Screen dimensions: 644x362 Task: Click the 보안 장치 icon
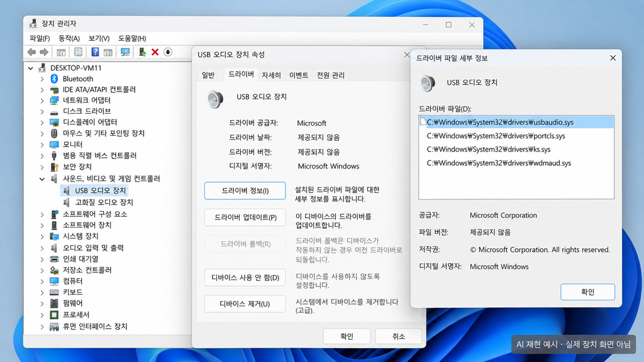[x=54, y=167]
